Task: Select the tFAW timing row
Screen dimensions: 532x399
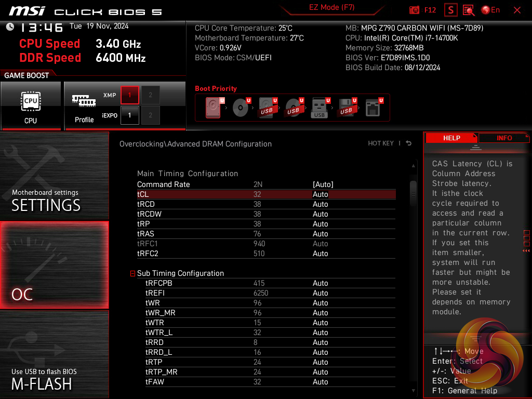Action: 270,382
